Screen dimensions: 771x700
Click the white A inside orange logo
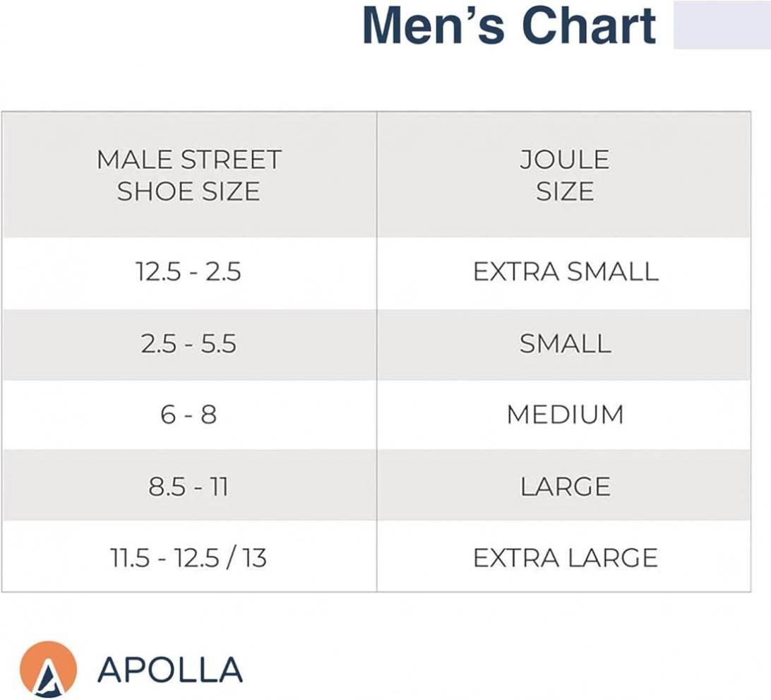[47, 677]
